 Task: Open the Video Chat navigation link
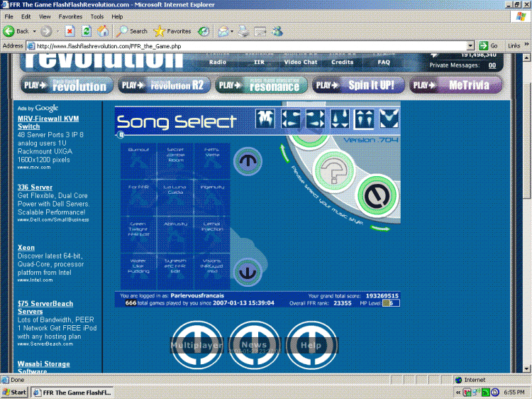pyautogui.click(x=301, y=62)
